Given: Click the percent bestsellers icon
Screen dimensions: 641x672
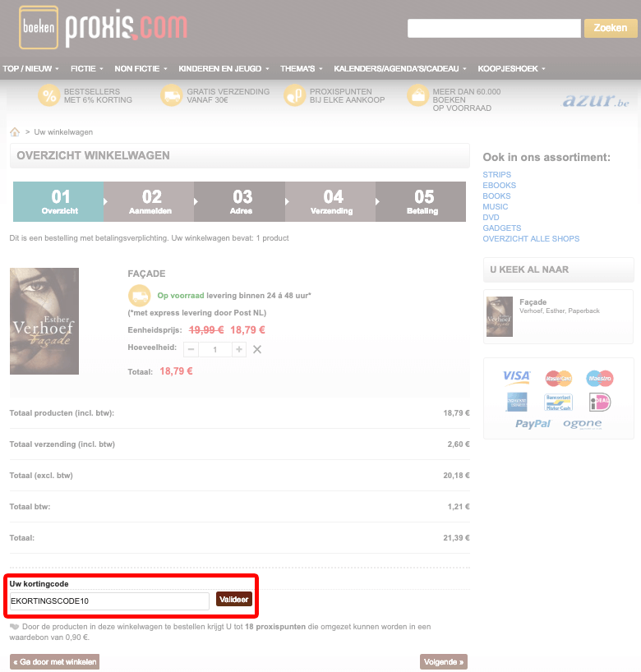Looking at the screenshot, I should pos(48,95).
